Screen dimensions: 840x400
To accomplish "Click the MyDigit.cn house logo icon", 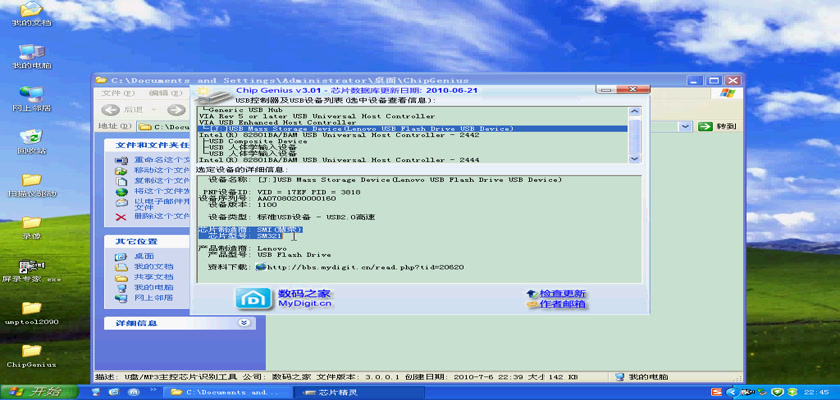I will tap(254, 299).
